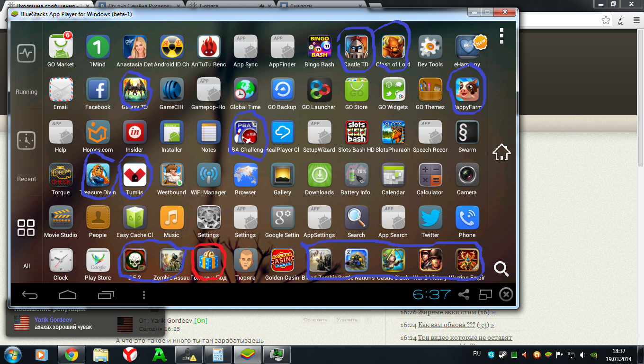The width and height of the screenshot is (644, 364).
Task: Close BlueStacks via bottom bar X icon
Action: click(506, 295)
